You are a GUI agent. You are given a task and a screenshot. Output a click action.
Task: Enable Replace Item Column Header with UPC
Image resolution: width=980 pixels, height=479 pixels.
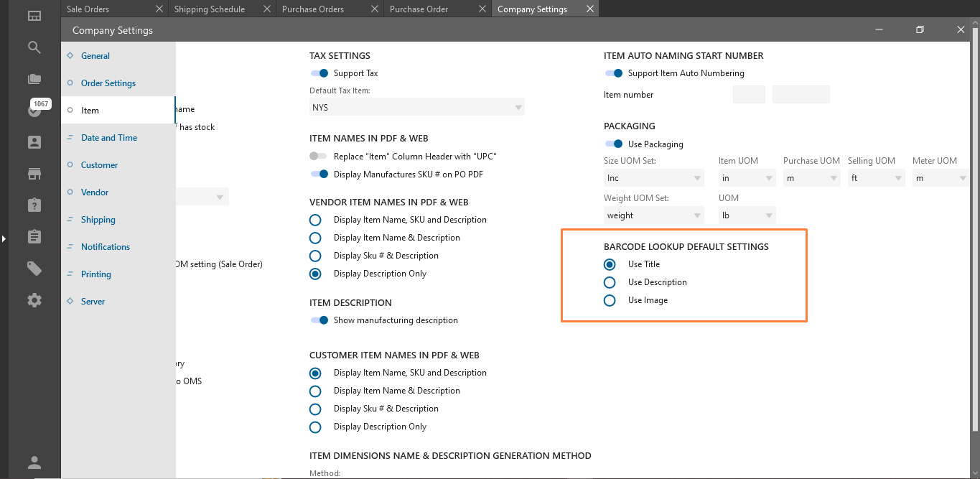319,157
